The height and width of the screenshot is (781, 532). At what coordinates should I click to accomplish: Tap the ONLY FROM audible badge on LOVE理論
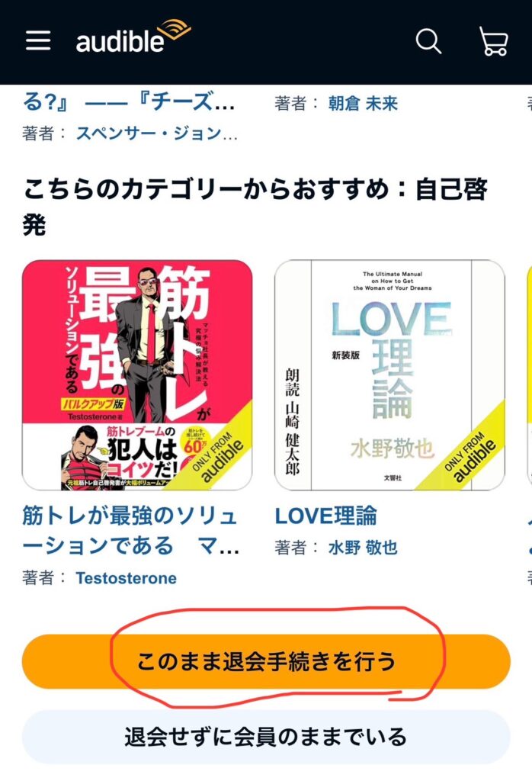tap(468, 456)
